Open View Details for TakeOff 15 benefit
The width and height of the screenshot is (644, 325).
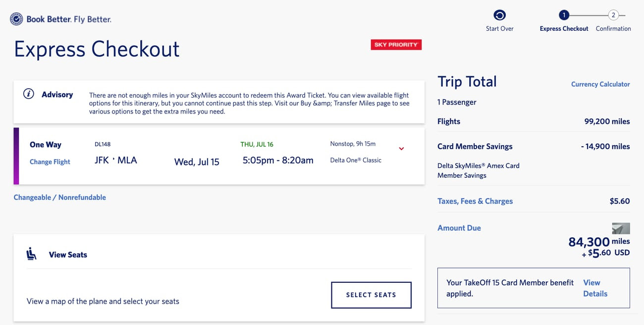[595, 288]
